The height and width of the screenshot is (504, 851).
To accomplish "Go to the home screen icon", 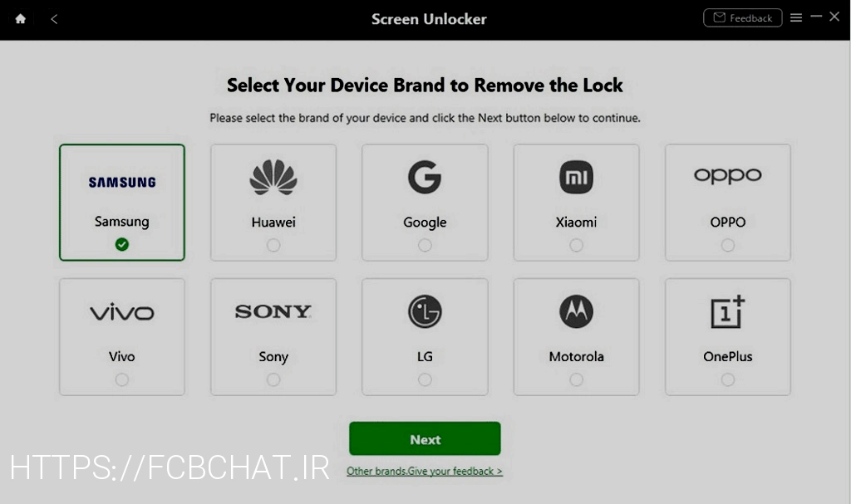I will click(21, 19).
